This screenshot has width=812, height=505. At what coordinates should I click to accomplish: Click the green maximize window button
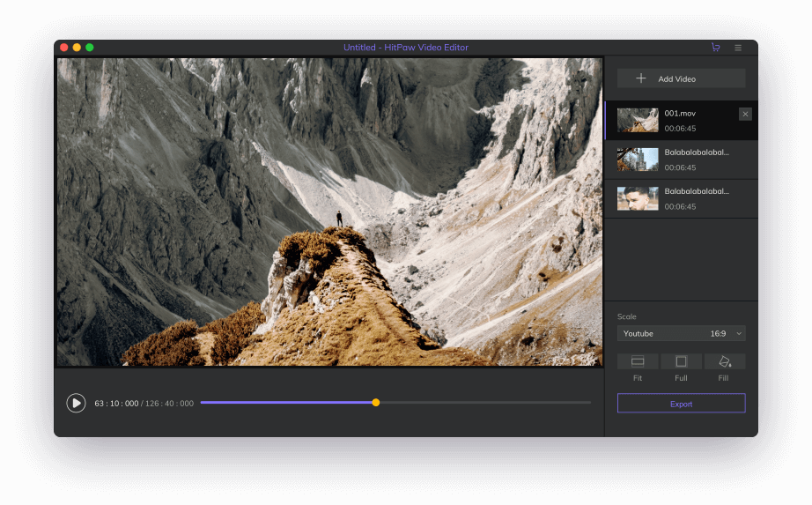(x=90, y=48)
